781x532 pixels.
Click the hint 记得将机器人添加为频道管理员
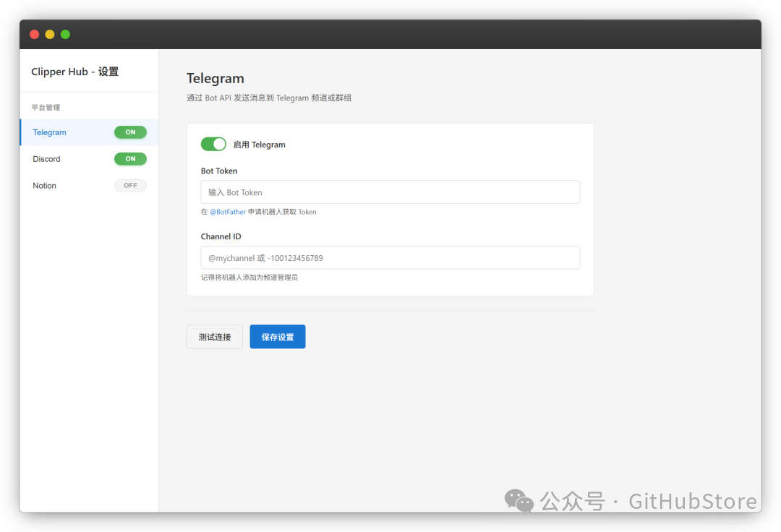(x=249, y=278)
